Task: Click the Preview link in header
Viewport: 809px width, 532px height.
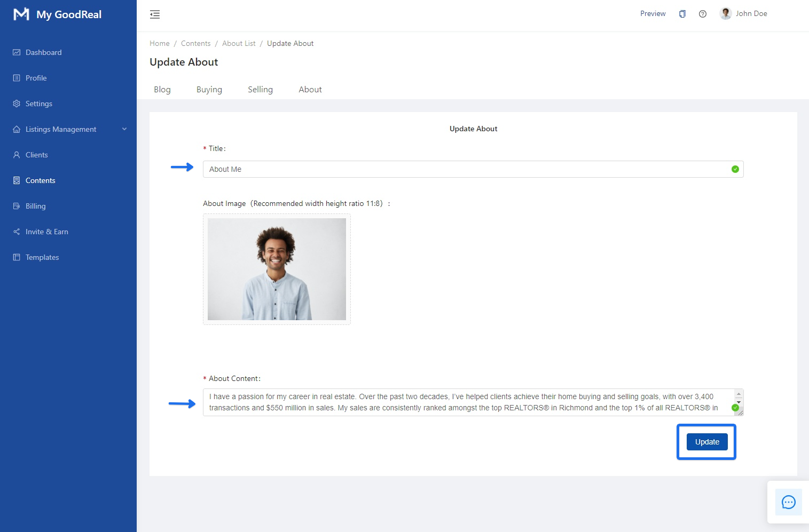Action: [x=653, y=14]
